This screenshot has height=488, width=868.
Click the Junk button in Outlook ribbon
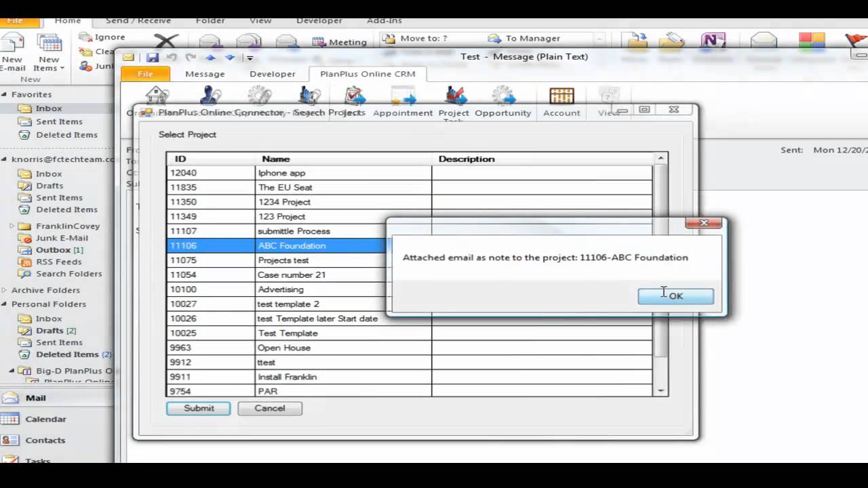[97, 66]
